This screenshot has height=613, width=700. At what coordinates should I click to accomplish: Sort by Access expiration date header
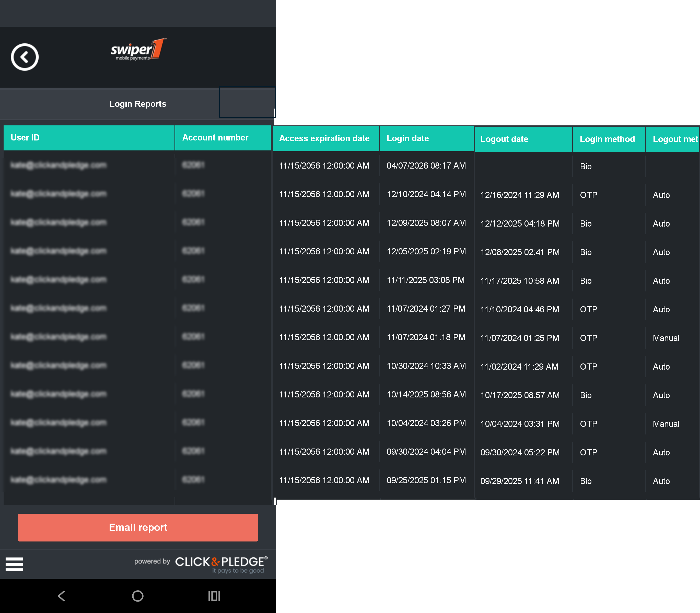pos(326,138)
